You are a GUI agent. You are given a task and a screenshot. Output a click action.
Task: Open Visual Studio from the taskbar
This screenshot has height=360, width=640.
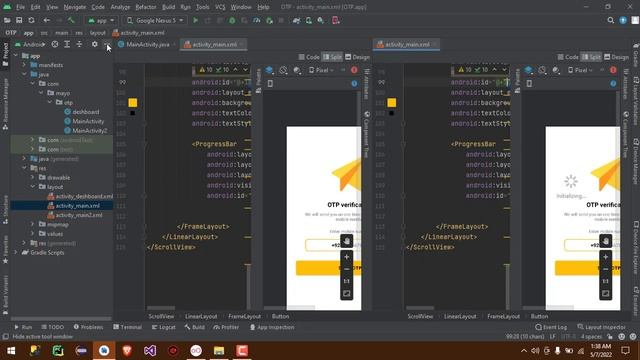pyautogui.click(x=150, y=351)
